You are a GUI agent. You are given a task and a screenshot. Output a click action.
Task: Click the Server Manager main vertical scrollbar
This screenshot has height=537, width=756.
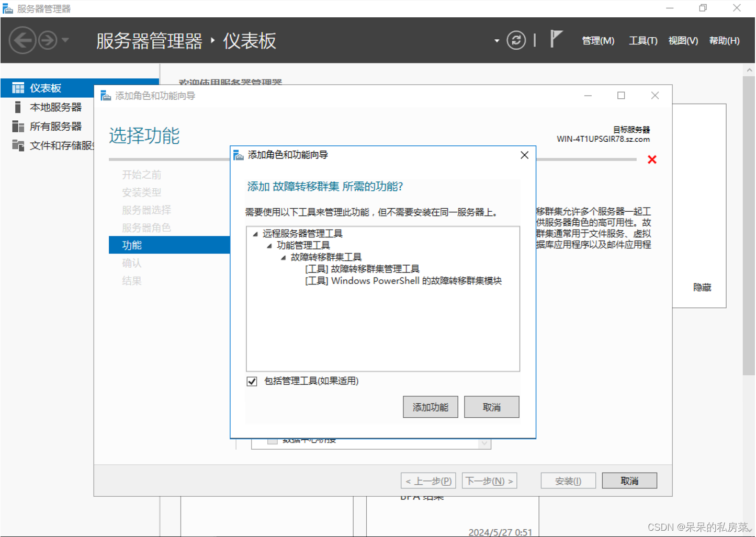pos(749,226)
